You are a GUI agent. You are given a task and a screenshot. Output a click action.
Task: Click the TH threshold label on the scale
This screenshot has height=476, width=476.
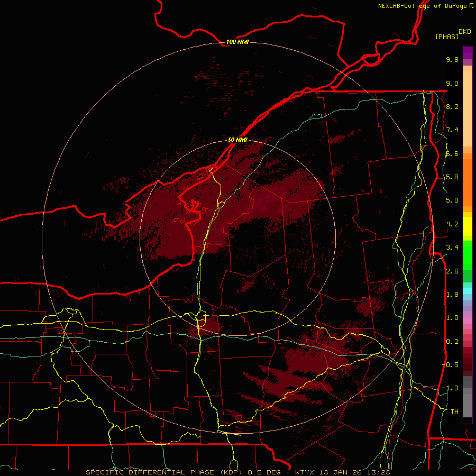click(454, 412)
